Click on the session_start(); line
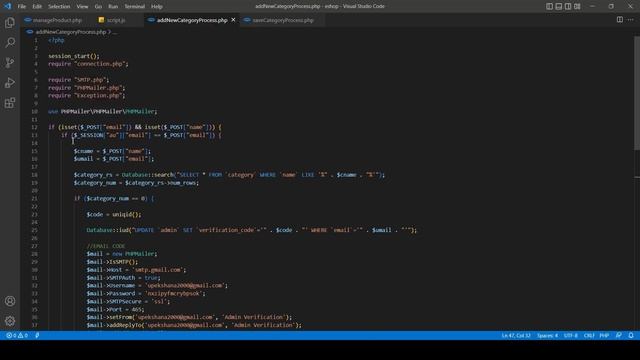 tap(74, 56)
